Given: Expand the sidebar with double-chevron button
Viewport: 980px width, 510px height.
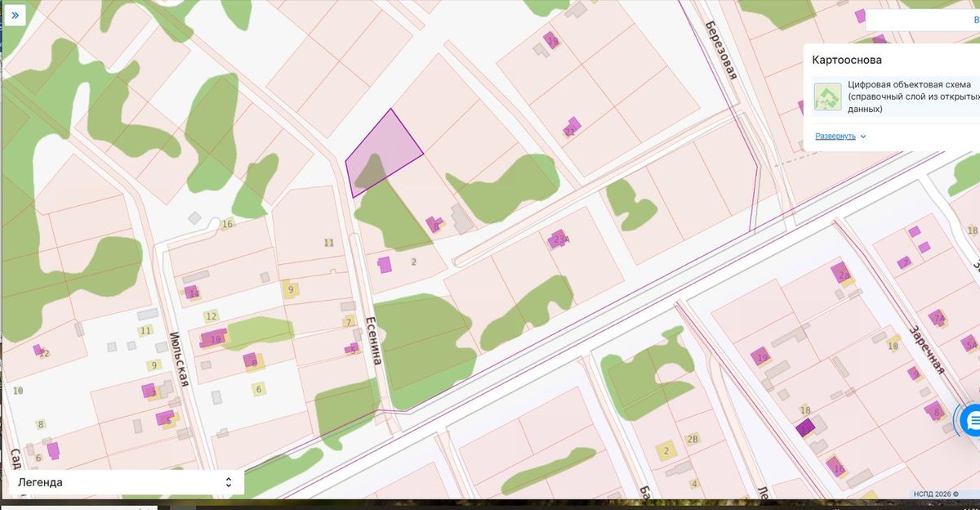Looking at the screenshot, I should [15, 15].
